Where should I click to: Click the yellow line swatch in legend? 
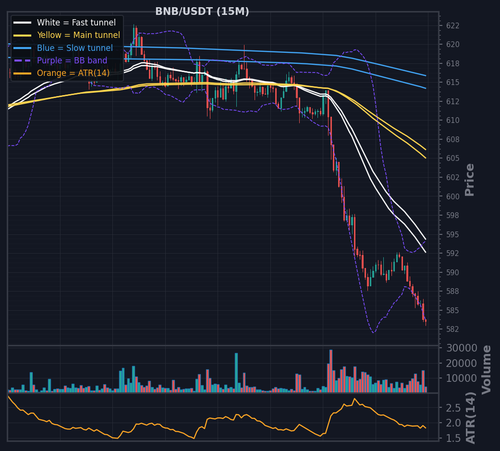[22, 35]
